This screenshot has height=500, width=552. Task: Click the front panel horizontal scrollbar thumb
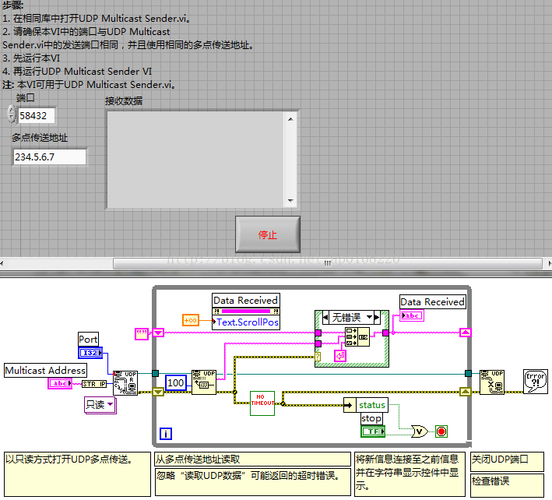coord(327,263)
